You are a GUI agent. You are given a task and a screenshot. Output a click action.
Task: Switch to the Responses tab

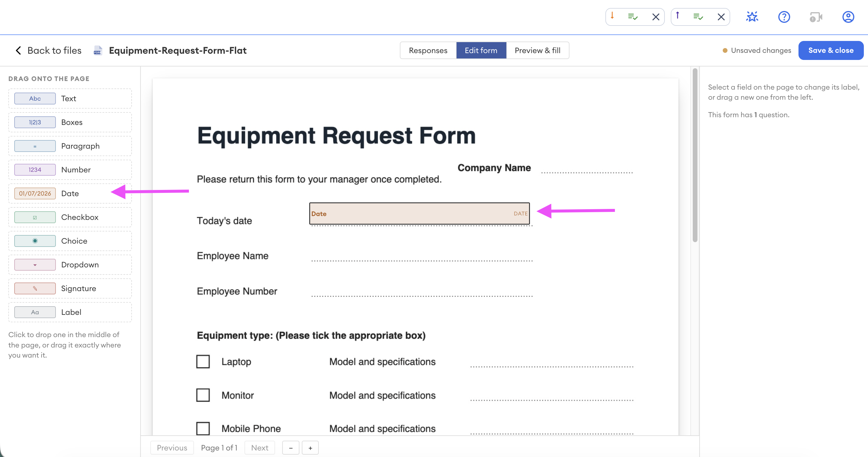point(428,50)
